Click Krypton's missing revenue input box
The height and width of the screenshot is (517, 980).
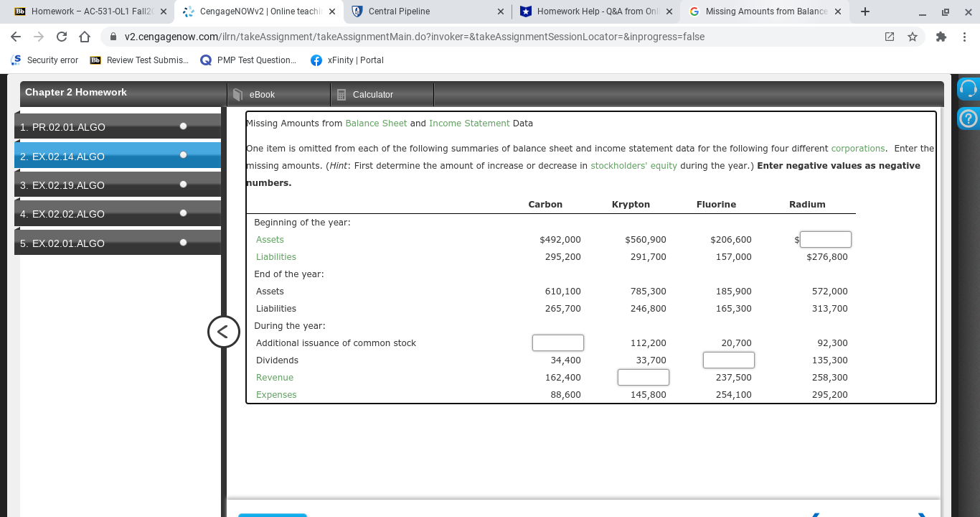point(643,377)
